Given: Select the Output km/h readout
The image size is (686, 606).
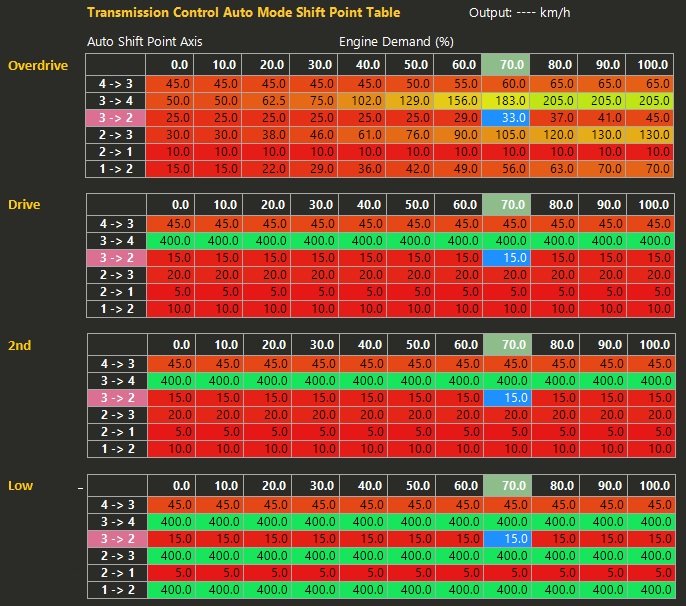Looking at the screenshot, I should click(x=522, y=13).
